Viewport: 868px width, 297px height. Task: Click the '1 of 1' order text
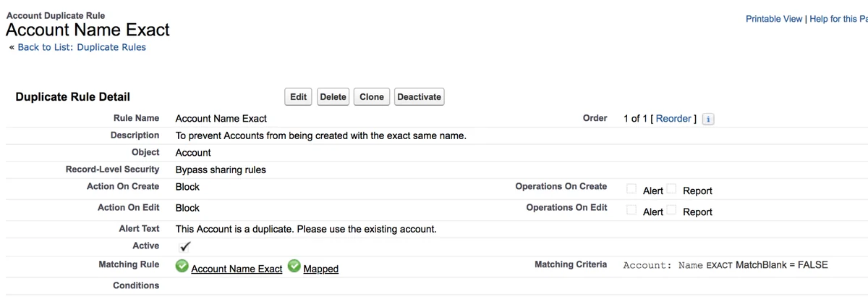pyautogui.click(x=636, y=119)
